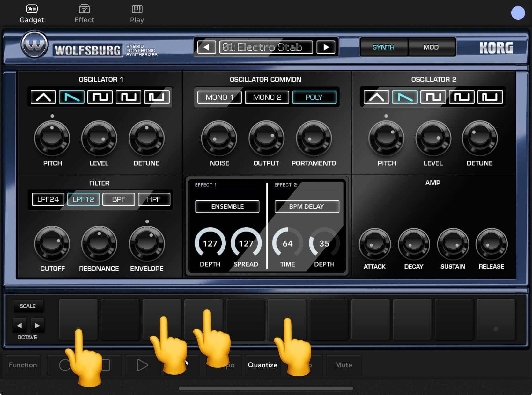Switch to the SYNTH page tab

pyautogui.click(x=384, y=47)
